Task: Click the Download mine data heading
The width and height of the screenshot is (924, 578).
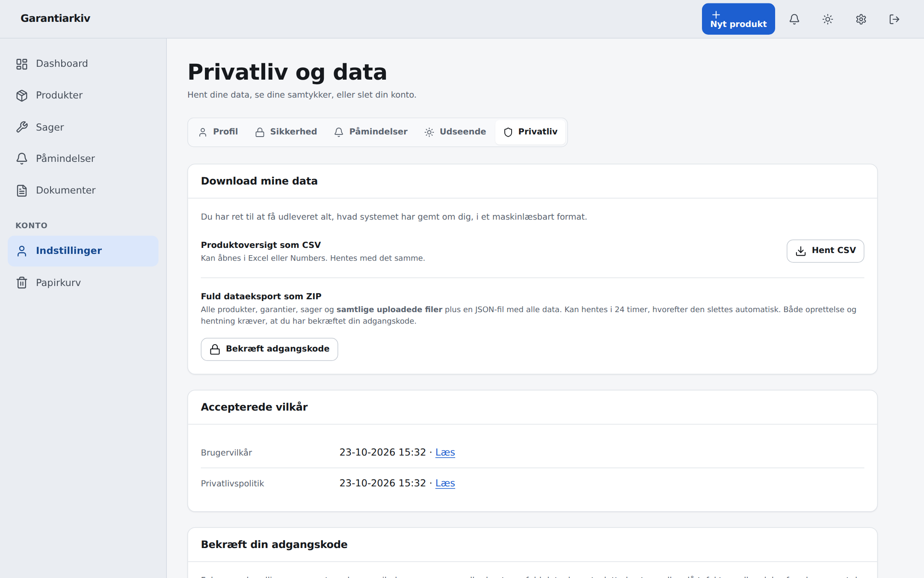Action: click(259, 181)
